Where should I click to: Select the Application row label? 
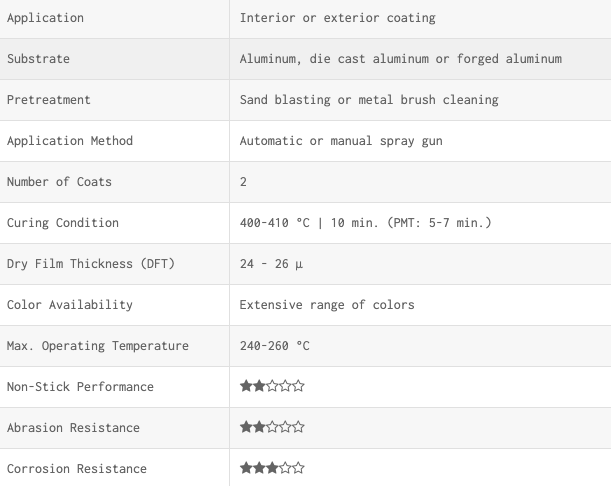pyautogui.click(x=45, y=18)
